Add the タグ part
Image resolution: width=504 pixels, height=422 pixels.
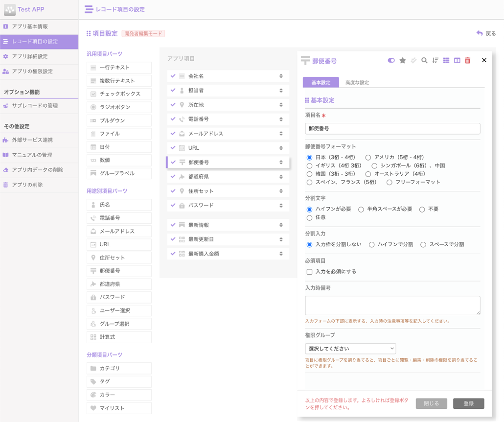(x=119, y=381)
